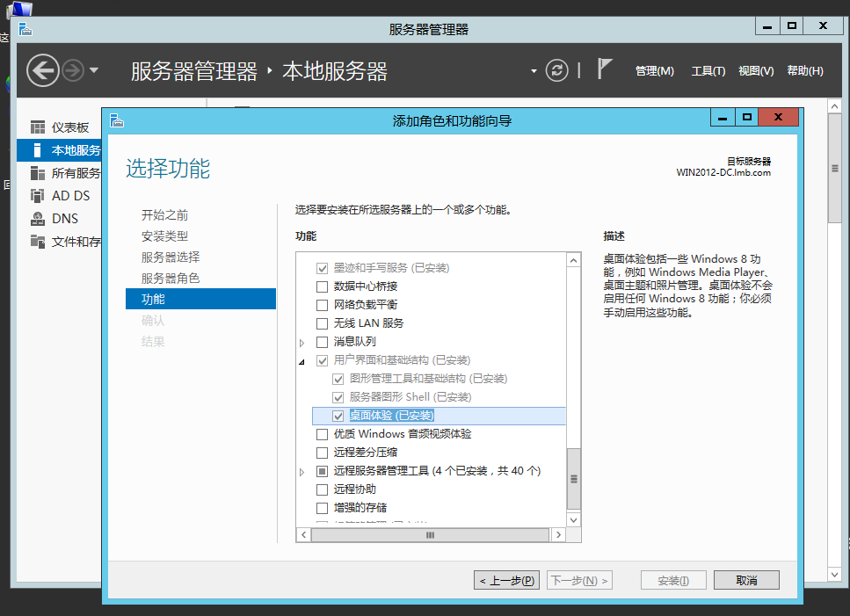Click the feature list horizontal scrollbar thumb
The image size is (850, 616).
pos(430,535)
